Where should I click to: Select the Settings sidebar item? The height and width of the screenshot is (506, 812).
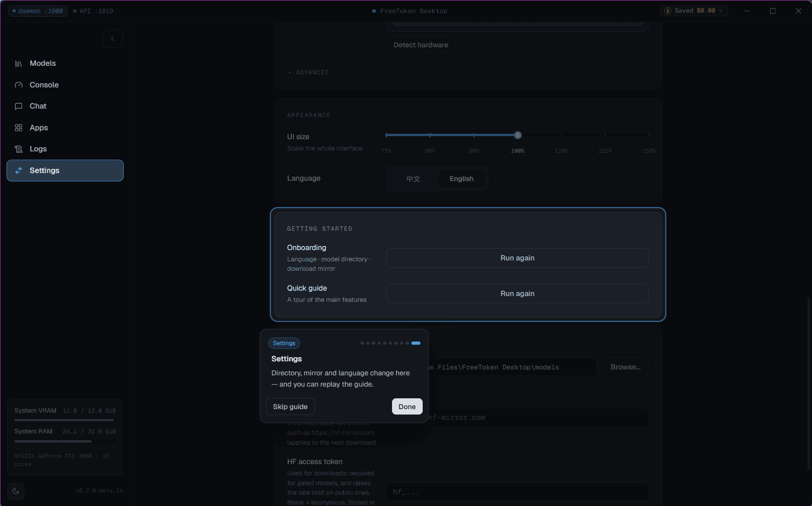(x=65, y=170)
